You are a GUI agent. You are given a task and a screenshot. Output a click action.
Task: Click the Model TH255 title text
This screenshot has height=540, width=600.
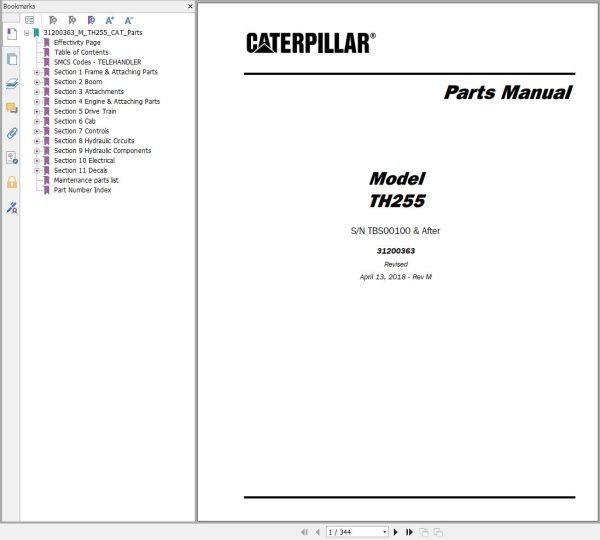(x=397, y=190)
